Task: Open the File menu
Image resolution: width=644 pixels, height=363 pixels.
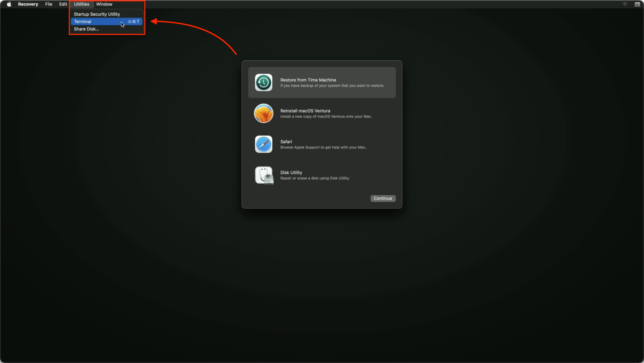Action: 48,4
